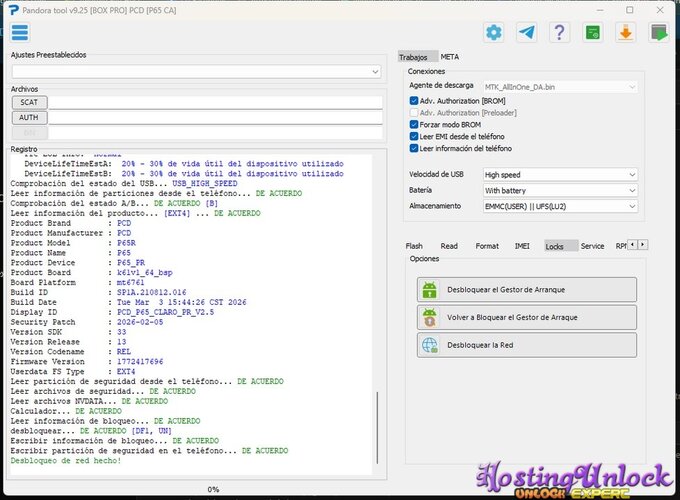Click the globe network unlock icon

pos(429,345)
